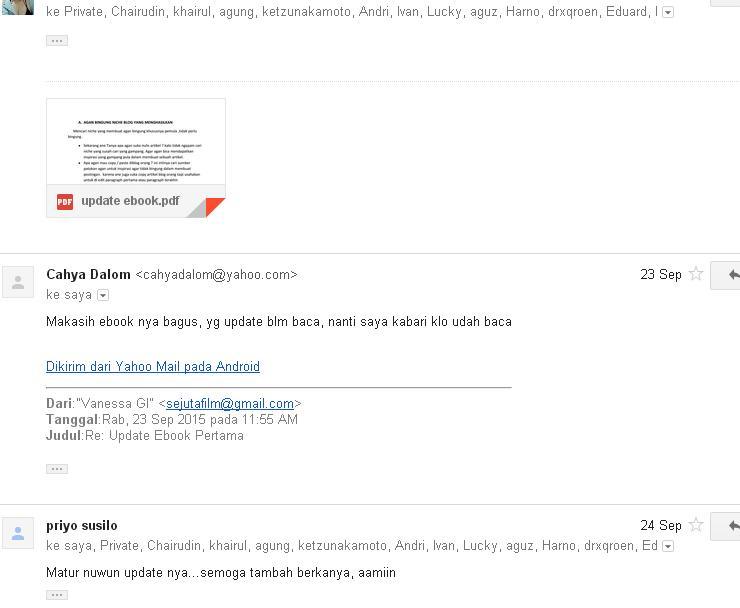Reply to priyo susilo's email
Image resolution: width=740 pixels, height=608 pixels.
pyautogui.click(x=730, y=526)
